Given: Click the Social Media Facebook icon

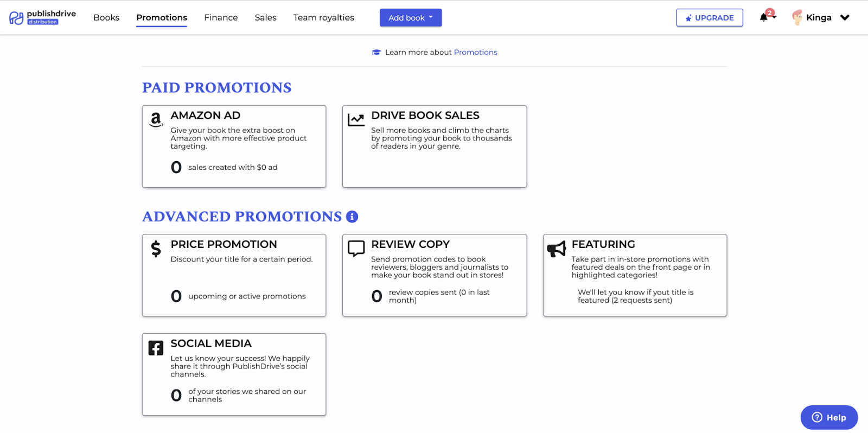Looking at the screenshot, I should coord(156,348).
